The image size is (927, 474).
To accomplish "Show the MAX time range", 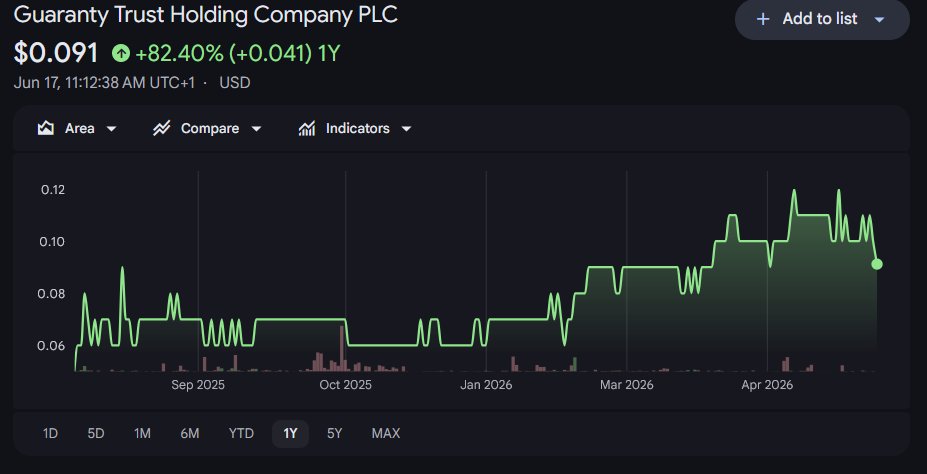I will (x=385, y=434).
